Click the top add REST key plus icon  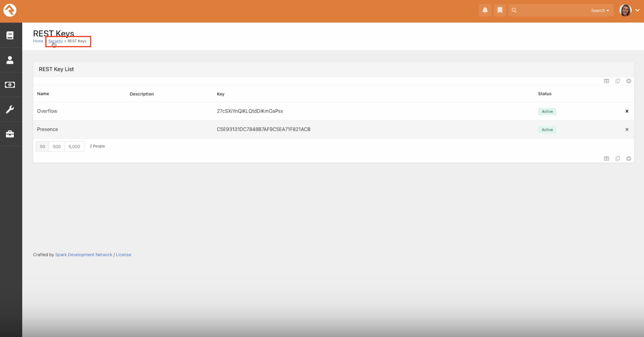click(629, 81)
